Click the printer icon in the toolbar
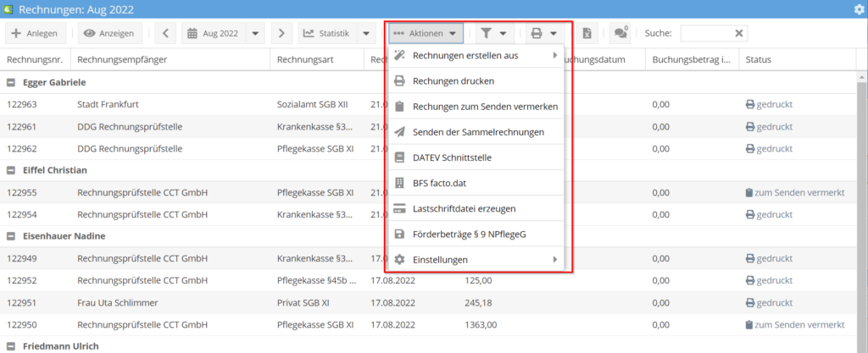 coord(537,33)
